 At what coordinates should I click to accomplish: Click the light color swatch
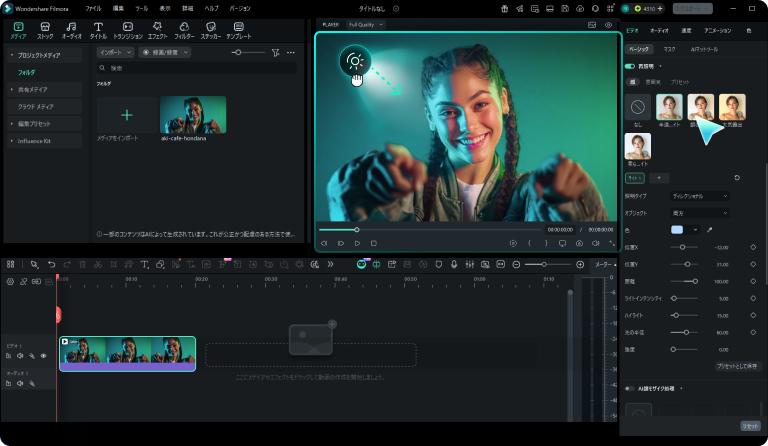coord(677,230)
